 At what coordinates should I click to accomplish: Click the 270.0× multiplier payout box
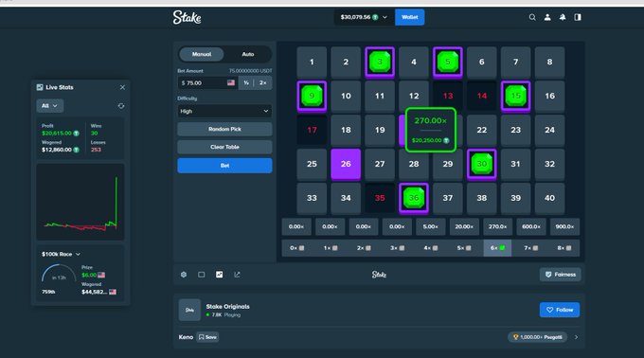click(x=497, y=226)
